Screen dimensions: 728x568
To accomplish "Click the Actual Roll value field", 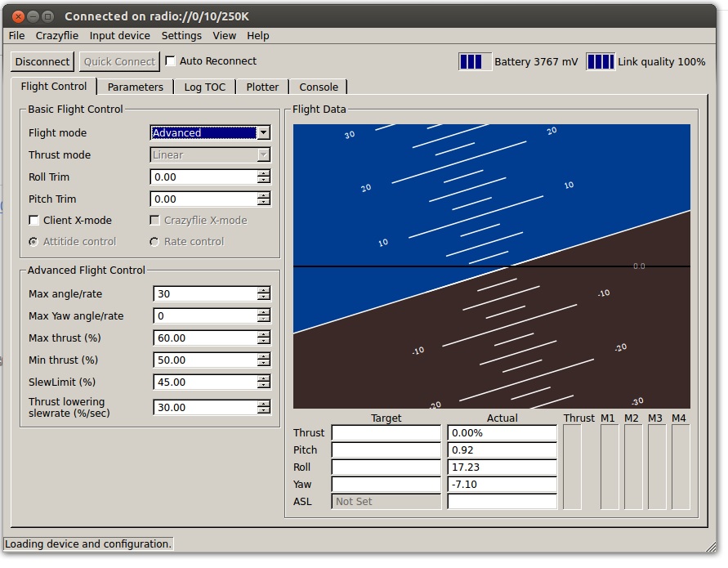I will coord(502,467).
